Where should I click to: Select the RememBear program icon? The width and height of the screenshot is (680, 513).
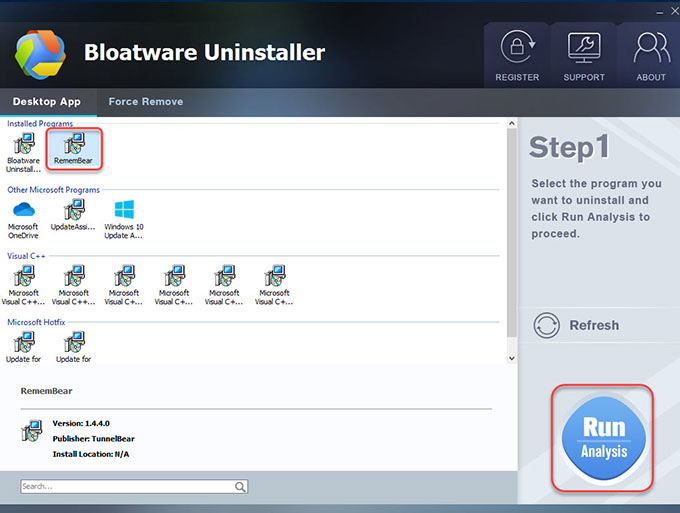pos(74,149)
